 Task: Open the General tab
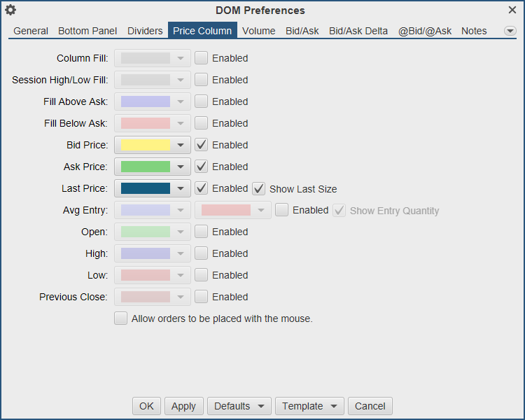31,31
